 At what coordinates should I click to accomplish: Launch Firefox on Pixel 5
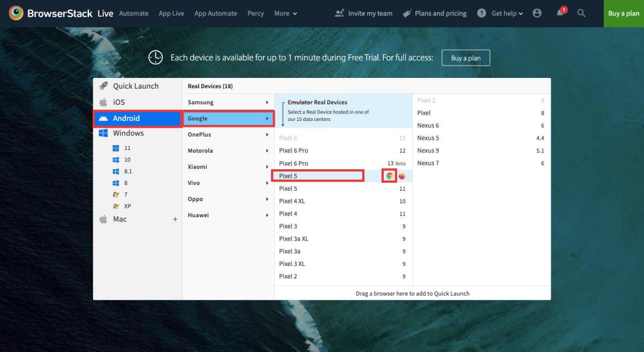pyautogui.click(x=402, y=176)
